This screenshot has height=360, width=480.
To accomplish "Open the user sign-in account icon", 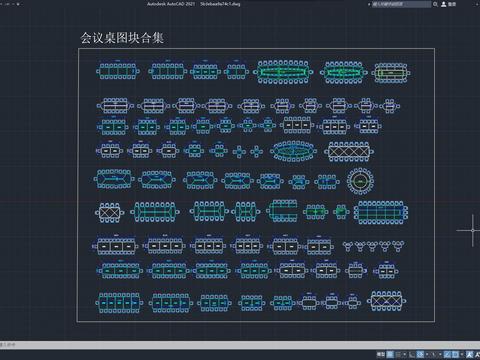I will point(444,4).
